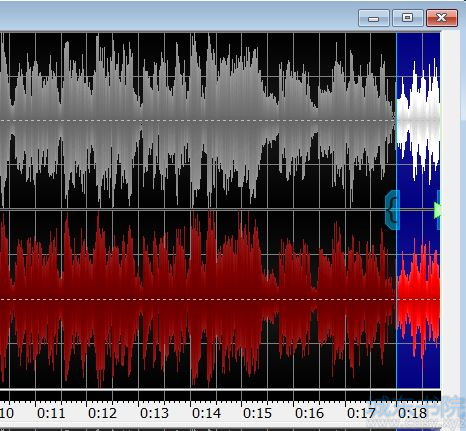This screenshot has height=431, width=466.
Task: Click the 0:15 mark on the time ruler
Action: (257, 413)
